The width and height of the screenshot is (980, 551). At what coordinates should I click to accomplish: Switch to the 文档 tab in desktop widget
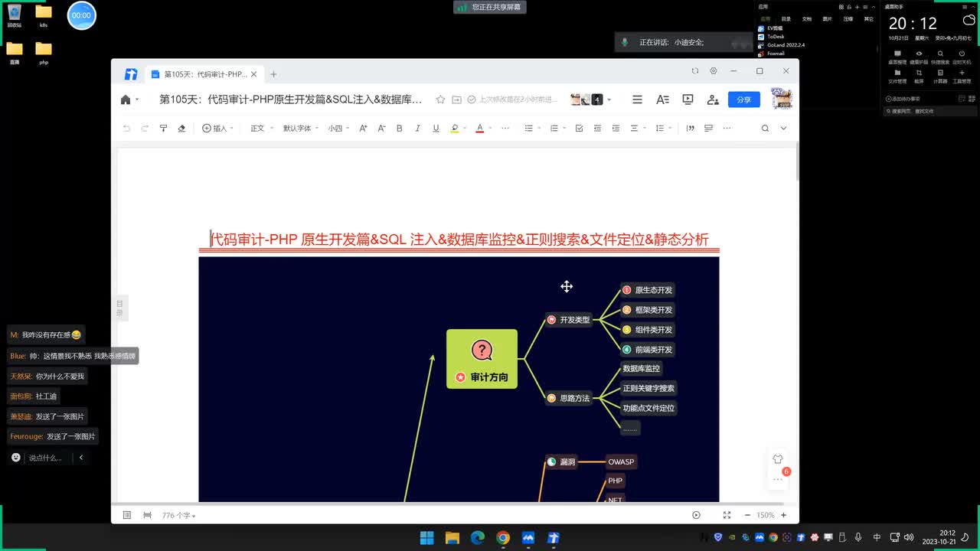tap(807, 19)
